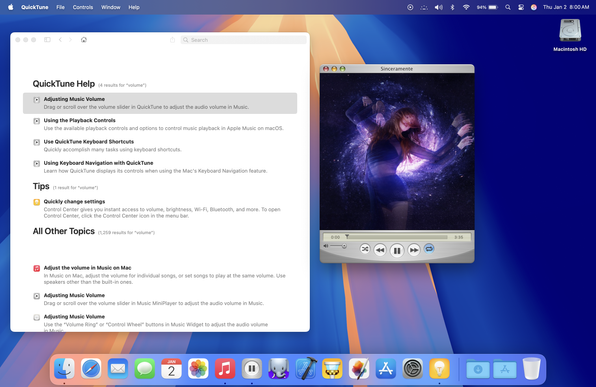Click the Help search field
This screenshot has width=596, height=387.
(244, 40)
